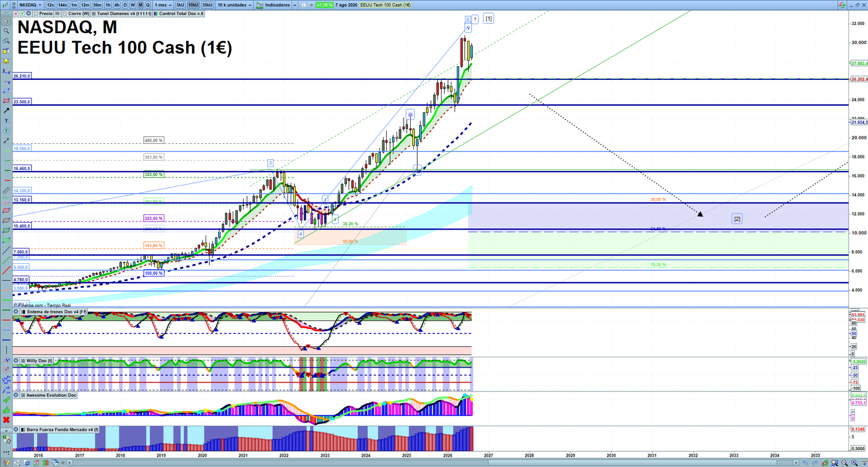868x467 pixels.
Task: Select the 12m timeframe
Action: coord(85,5)
